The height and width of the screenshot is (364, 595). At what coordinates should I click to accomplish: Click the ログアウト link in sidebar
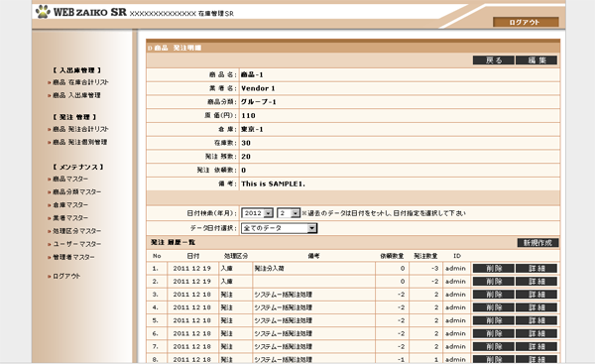(x=66, y=277)
